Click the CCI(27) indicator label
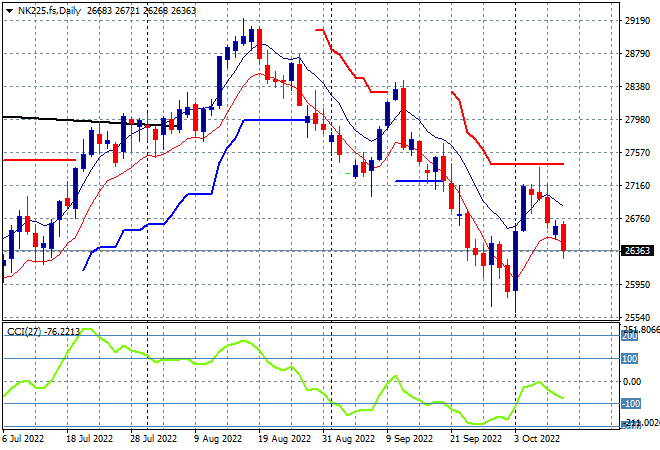 [x=24, y=332]
